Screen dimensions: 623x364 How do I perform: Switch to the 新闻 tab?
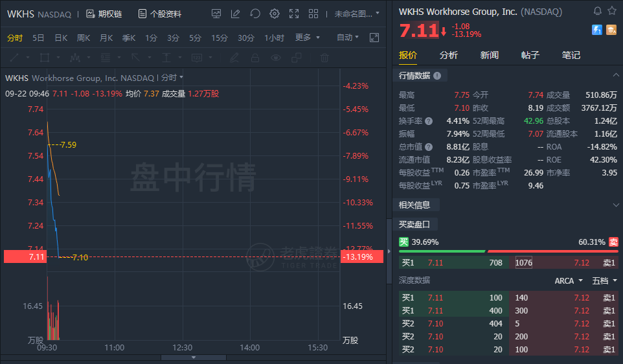click(x=489, y=55)
